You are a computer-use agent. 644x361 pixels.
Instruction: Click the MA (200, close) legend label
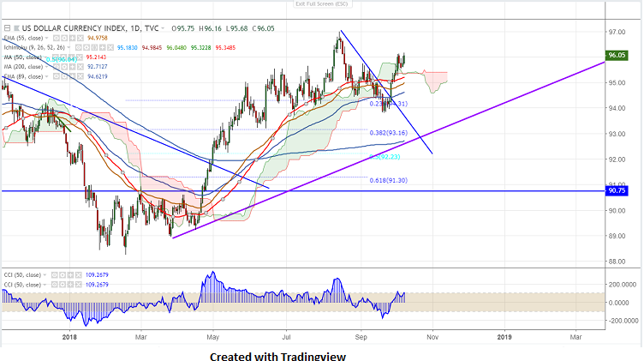coord(23,67)
